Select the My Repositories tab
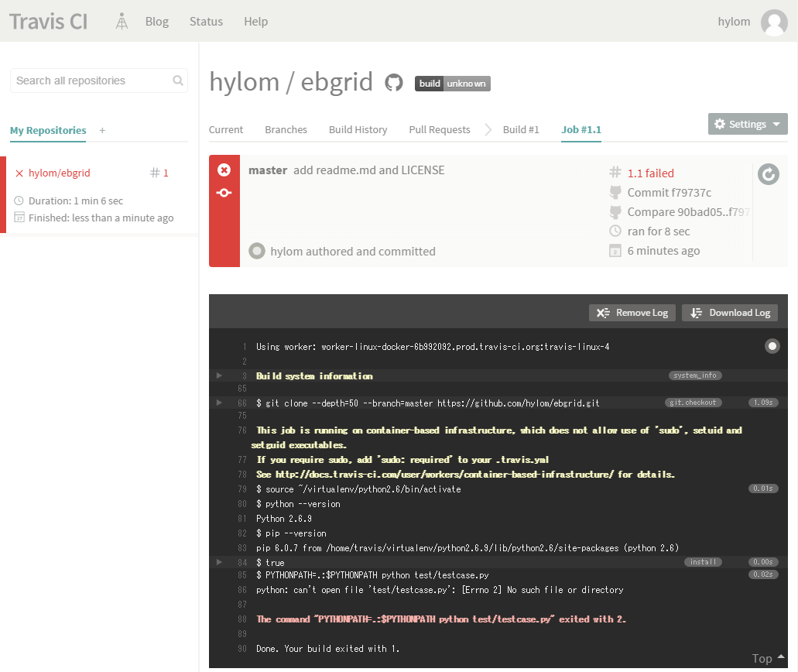The image size is (798, 672). coord(48,130)
